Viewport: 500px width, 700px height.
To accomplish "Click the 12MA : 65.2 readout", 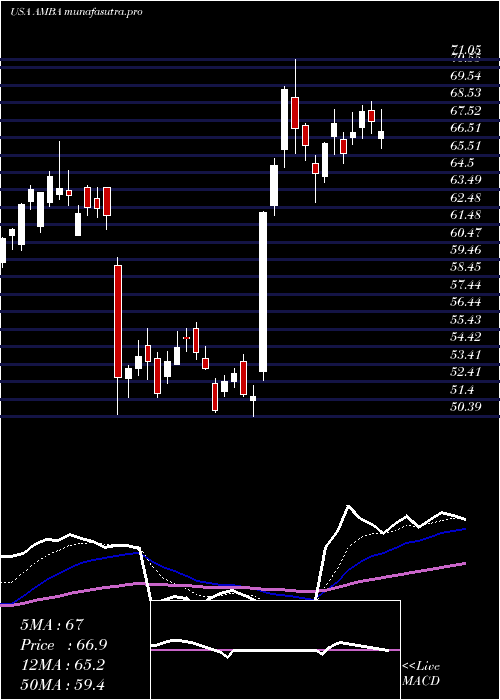I will (62, 665).
